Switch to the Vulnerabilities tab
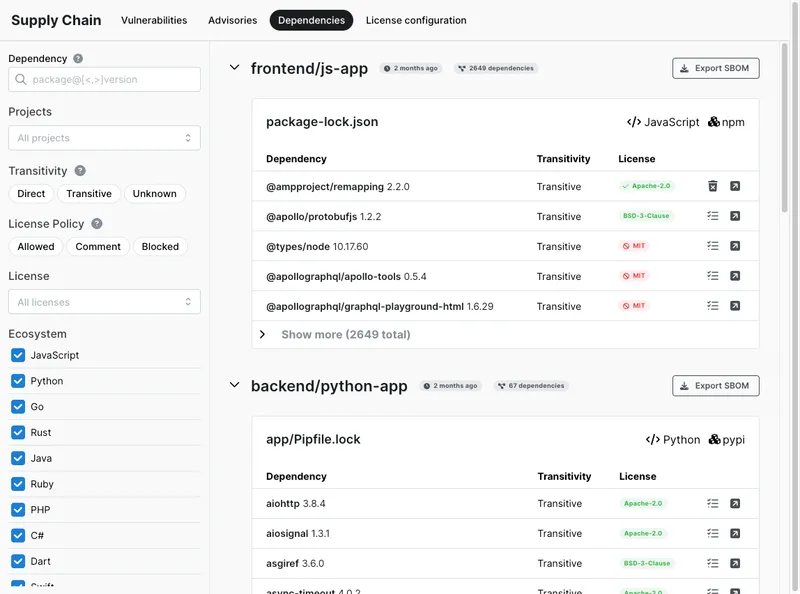Screen dimensions: 800x594 pos(154,20)
